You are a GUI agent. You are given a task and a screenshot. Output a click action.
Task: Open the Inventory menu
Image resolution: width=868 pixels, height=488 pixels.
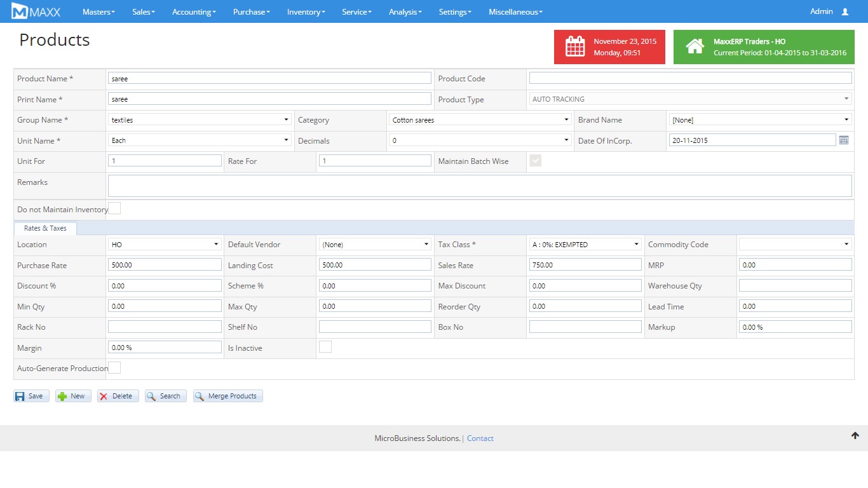[x=306, y=12]
